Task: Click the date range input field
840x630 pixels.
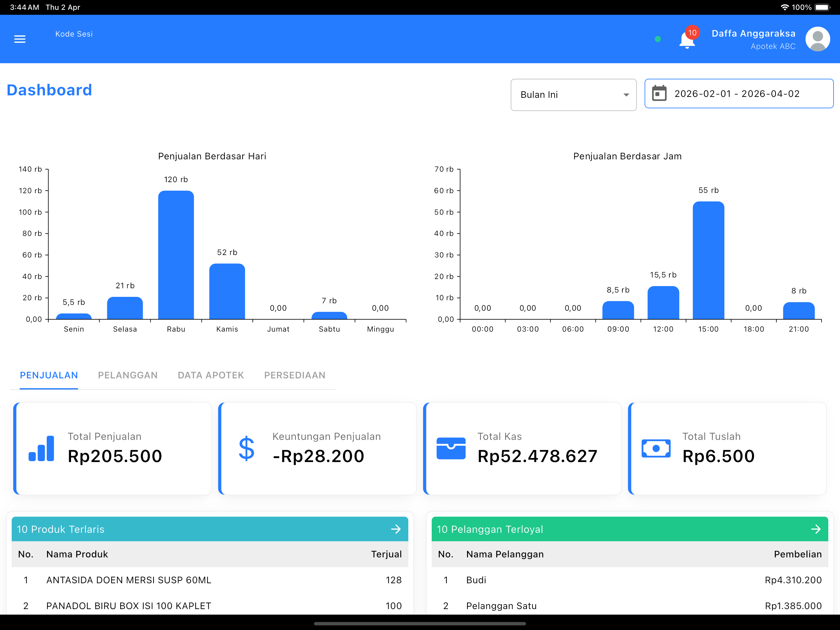Action: [x=739, y=94]
